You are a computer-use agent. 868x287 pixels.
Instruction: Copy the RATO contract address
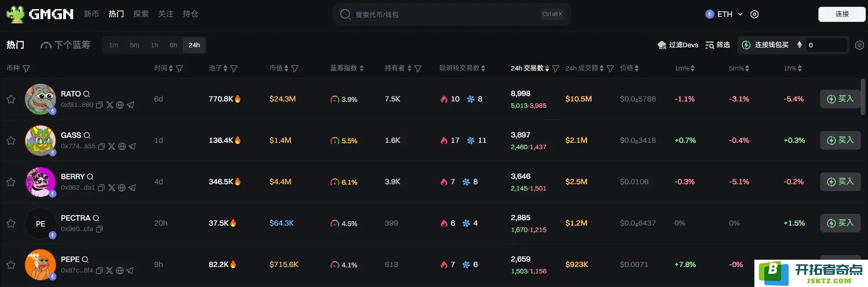point(100,105)
